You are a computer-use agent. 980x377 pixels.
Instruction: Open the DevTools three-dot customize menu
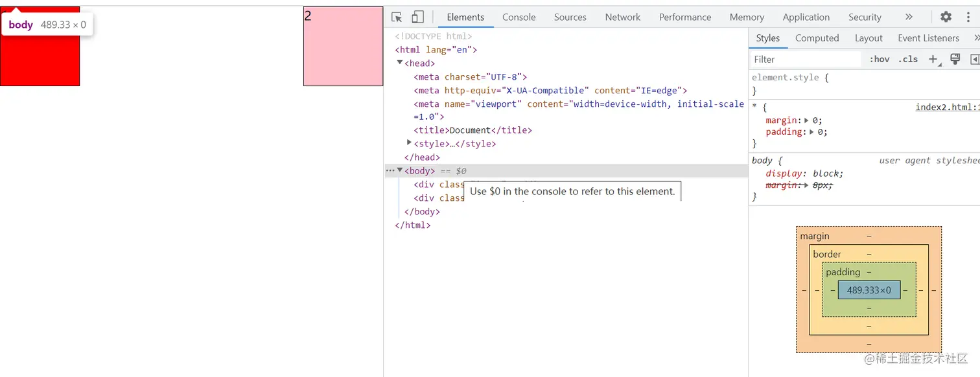click(x=968, y=17)
